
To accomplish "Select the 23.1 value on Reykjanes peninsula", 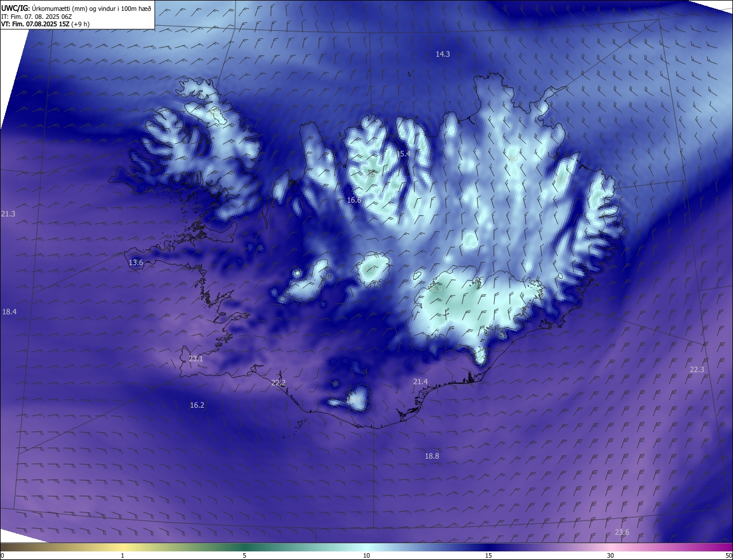I will click(196, 358).
